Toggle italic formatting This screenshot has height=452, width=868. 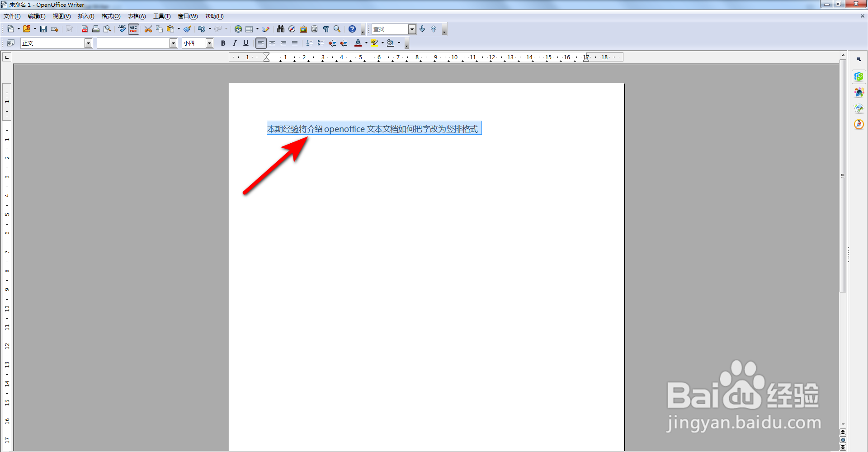234,43
